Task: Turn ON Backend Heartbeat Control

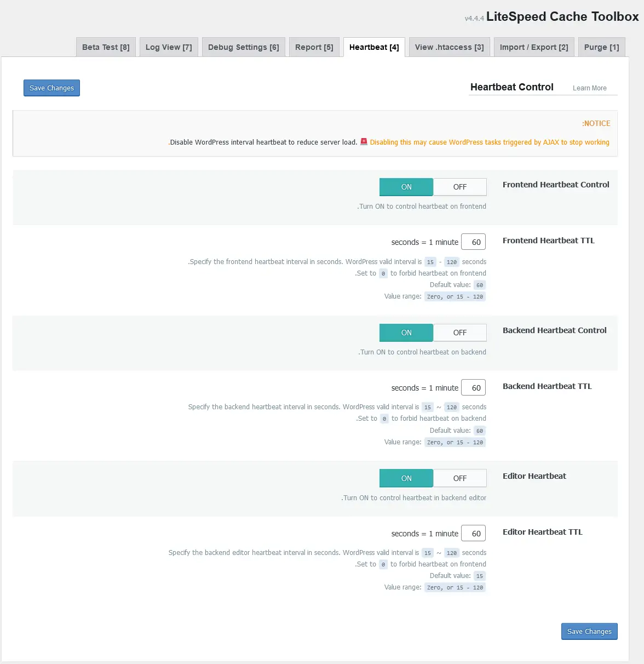Action: pyautogui.click(x=406, y=333)
